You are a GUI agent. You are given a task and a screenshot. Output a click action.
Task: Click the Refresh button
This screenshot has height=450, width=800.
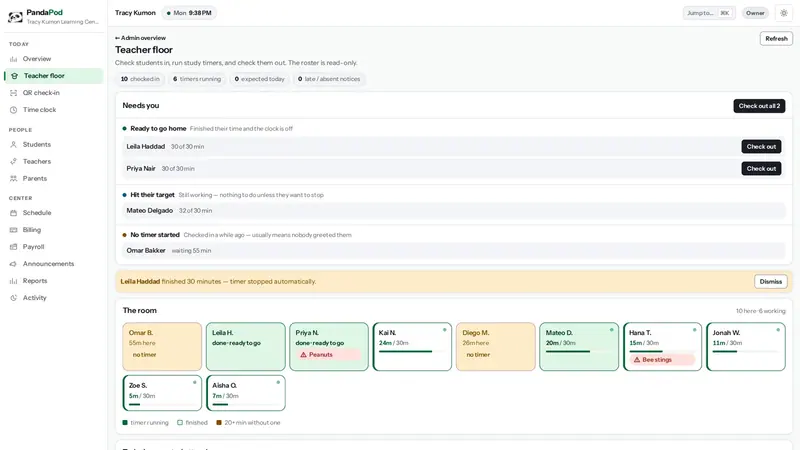776,39
